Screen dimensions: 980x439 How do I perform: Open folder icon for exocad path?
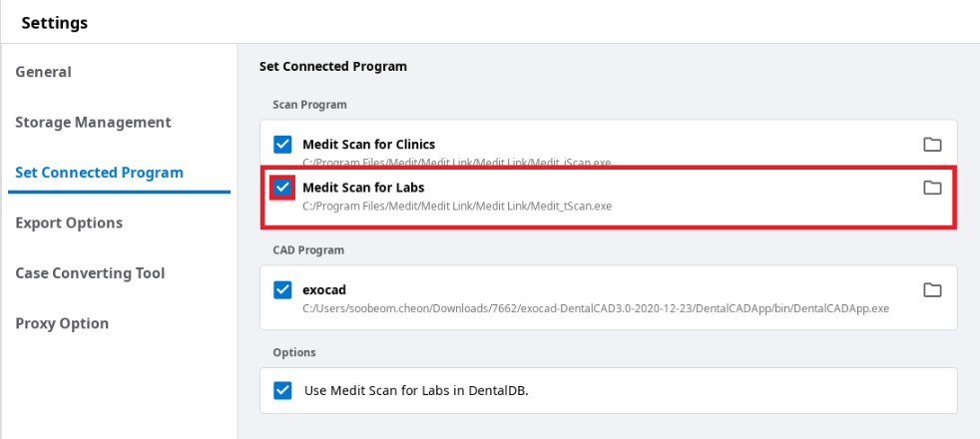932,289
